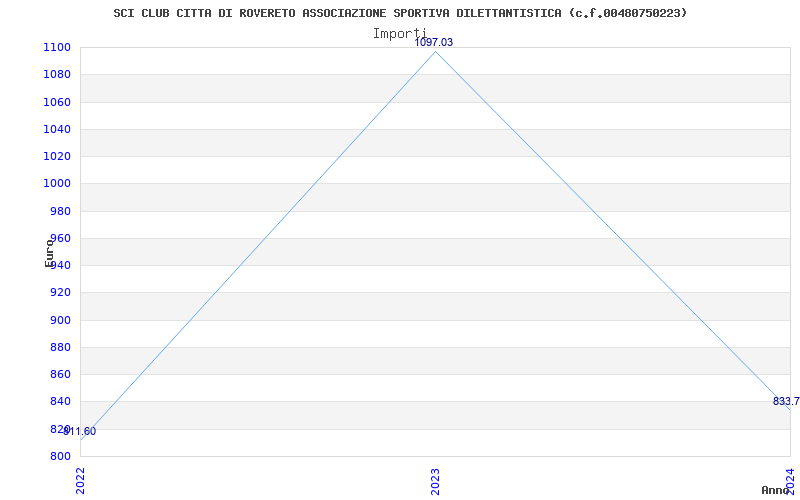Image resolution: width=800 pixels, height=500 pixels.
Task: Click the 980 y-axis value
Action: click(60, 211)
